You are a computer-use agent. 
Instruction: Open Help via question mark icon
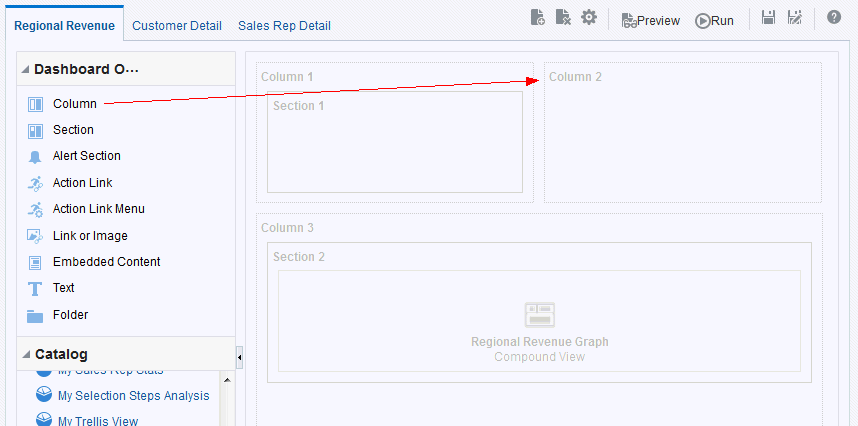[834, 18]
